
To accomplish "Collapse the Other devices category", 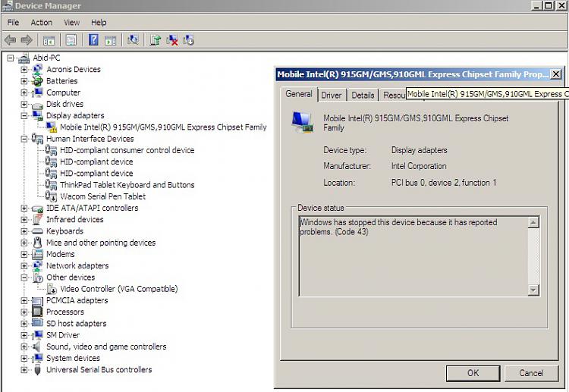I will [24, 278].
